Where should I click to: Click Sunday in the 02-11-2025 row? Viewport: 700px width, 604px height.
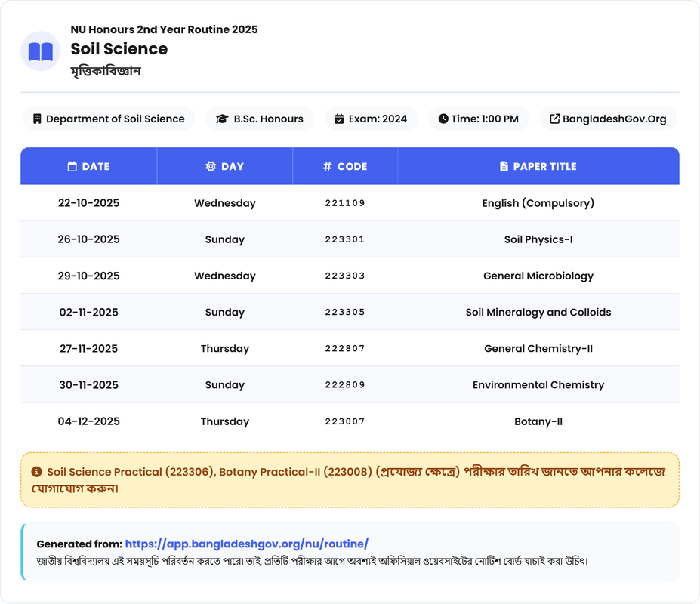click(225, 313)
